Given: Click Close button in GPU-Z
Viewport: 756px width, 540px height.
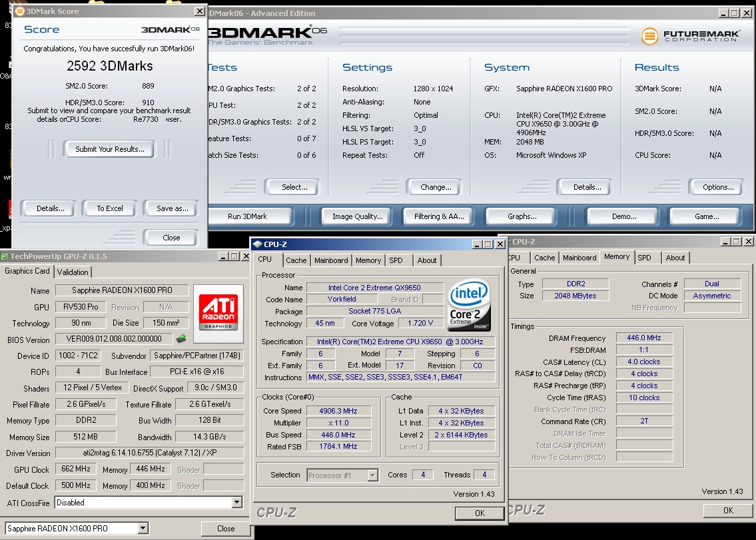Looking at the screenshot, I should pos(226,529).
